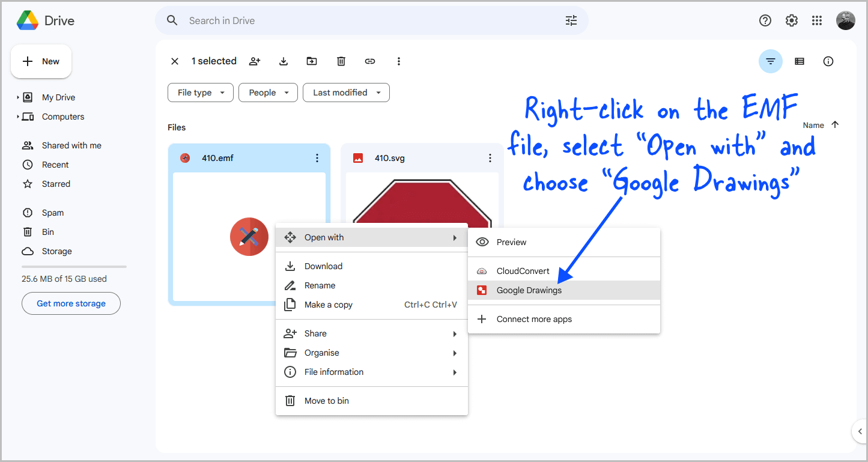Select CloudConvert in submenu

[x=564, y=271]
